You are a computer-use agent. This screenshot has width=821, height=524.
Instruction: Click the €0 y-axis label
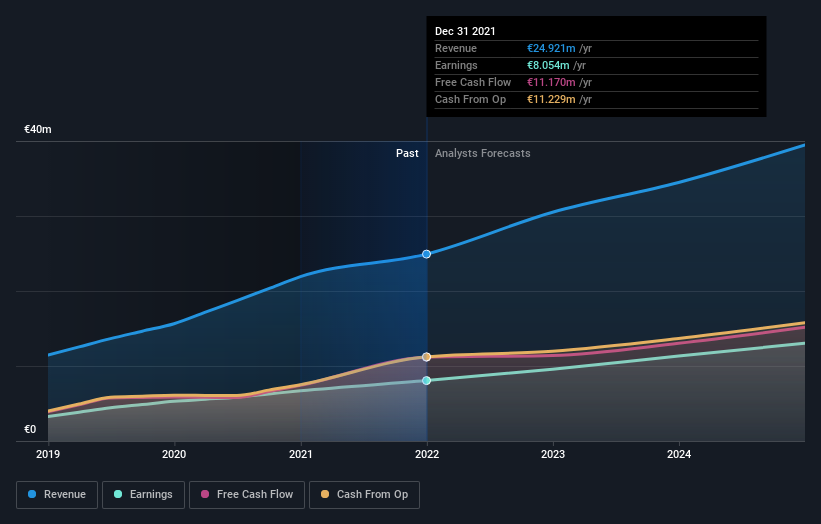click(30, 429)
